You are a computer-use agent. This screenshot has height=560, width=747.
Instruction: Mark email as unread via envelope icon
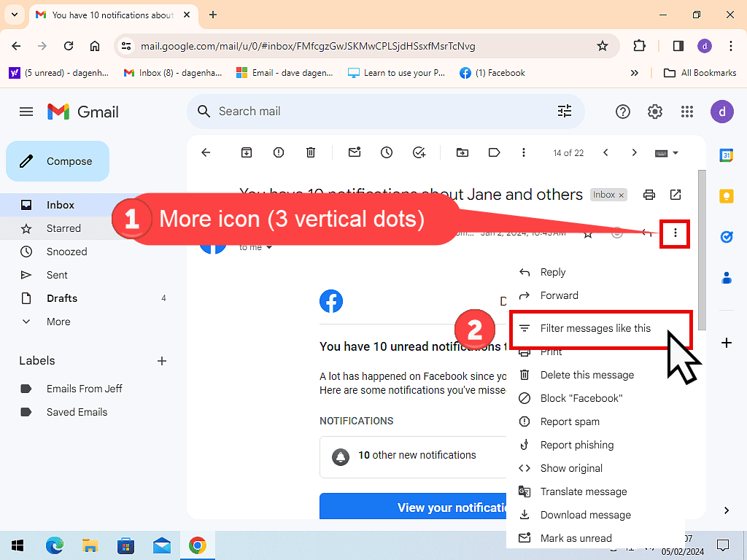pyautogui.click(x=355, y=152)
